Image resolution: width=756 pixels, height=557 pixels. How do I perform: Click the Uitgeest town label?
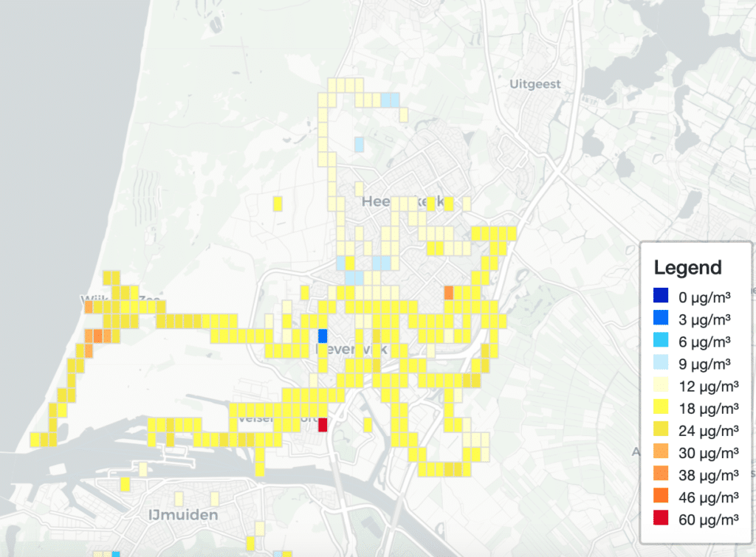click(x=535, y=84)
